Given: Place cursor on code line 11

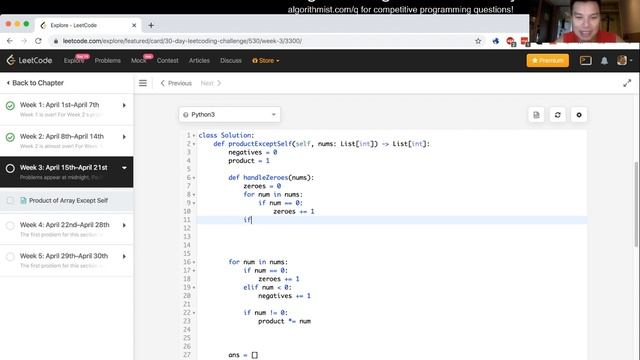Looking at the screenshot, I should coord(392,220).
